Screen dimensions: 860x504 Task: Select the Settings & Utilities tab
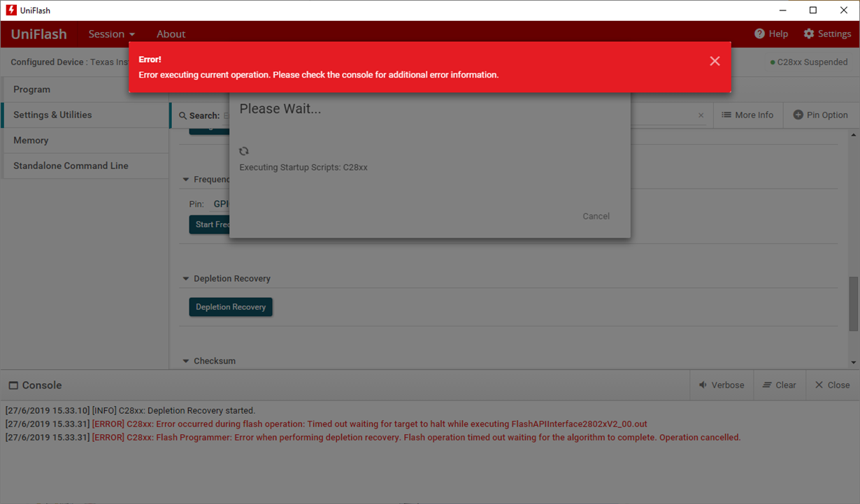[85, 115]
